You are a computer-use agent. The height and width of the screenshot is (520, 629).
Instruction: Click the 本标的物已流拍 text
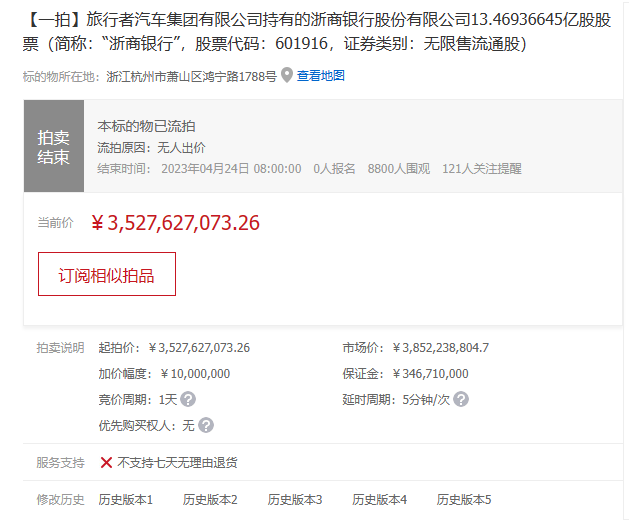coord(146,126)
